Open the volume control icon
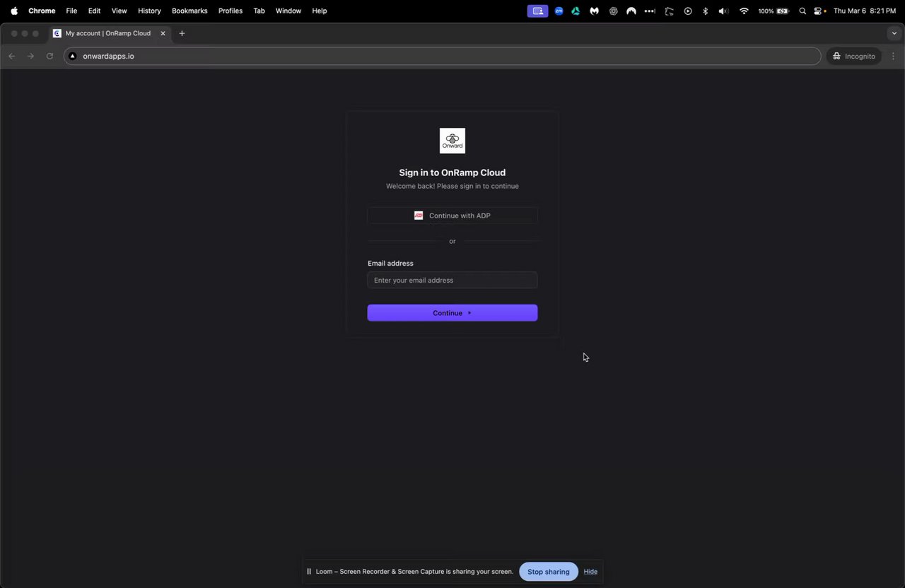The image size is (905, 588). tap(723, 11)
